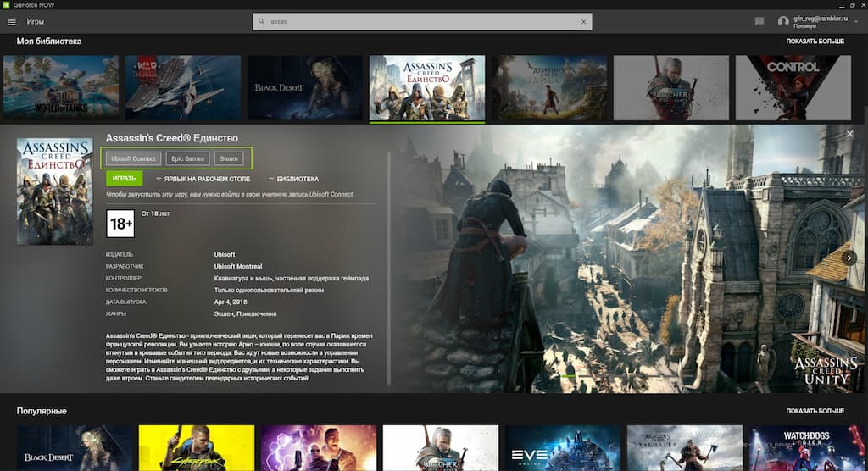868x471 pixels.
Task: Open Assassin's Creed Valhalla popular thumbnail
Action: (x=685, y=448)
